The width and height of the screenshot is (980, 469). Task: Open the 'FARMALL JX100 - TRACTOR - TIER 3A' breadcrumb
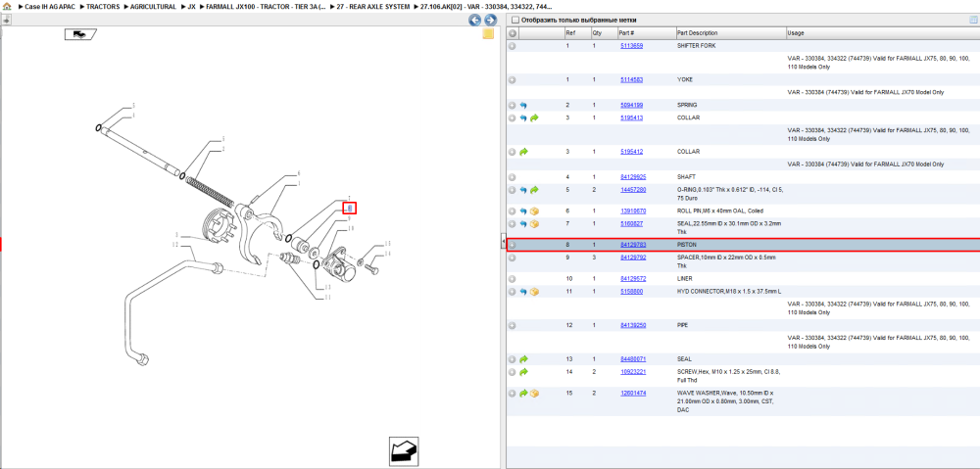tap(267, 6)
